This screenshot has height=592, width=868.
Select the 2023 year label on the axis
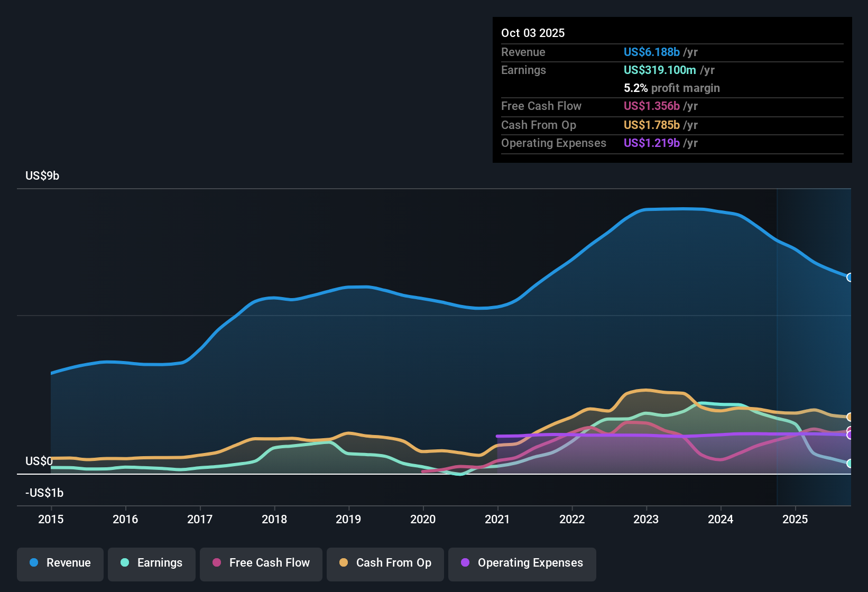point(647,520)
